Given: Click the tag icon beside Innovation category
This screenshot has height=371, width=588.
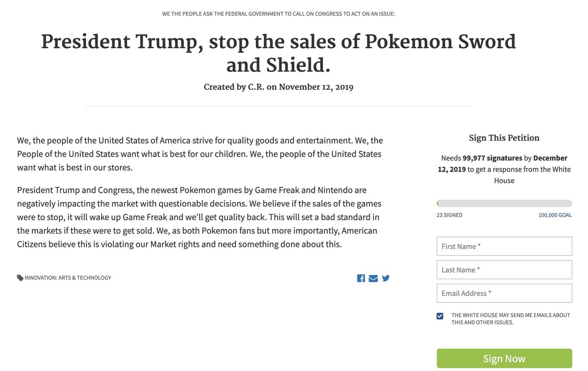Looking at the screenshot, I should click(20, 278).
